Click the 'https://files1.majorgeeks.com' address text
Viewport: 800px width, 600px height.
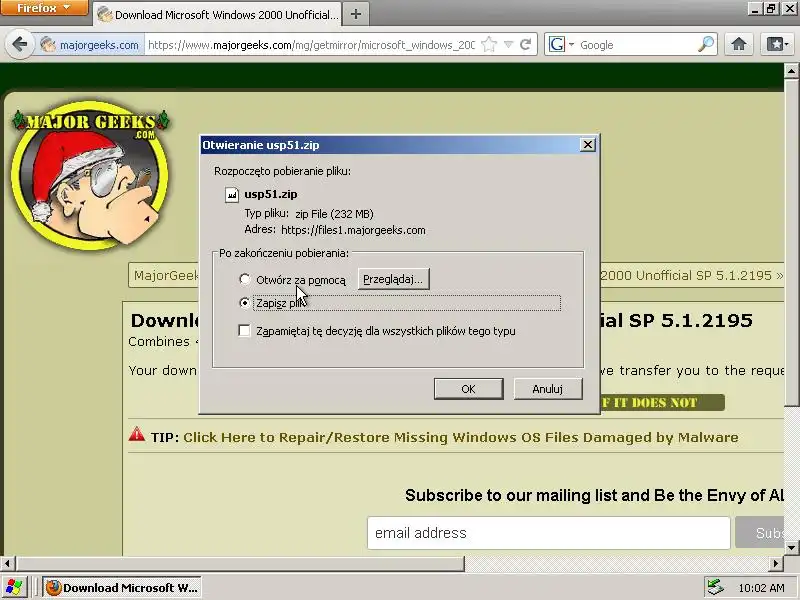tap(353, 230)
